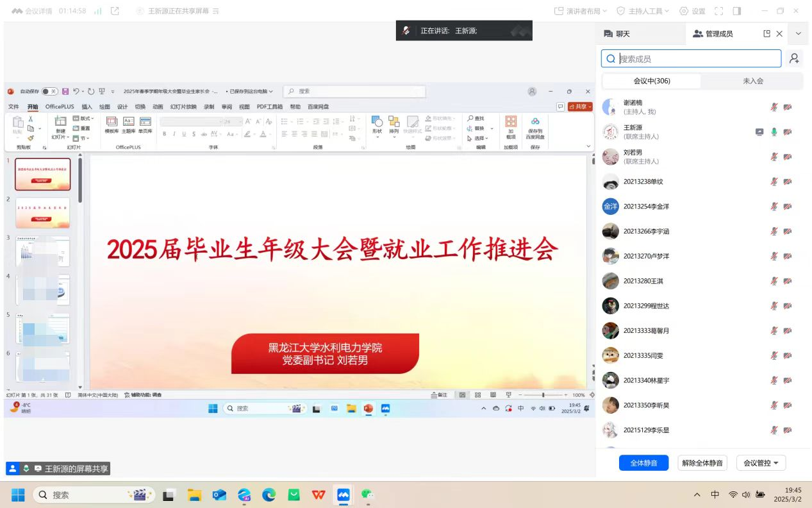
Task: Open the 主持人工具 host tools dropdown
Action: 642,11
